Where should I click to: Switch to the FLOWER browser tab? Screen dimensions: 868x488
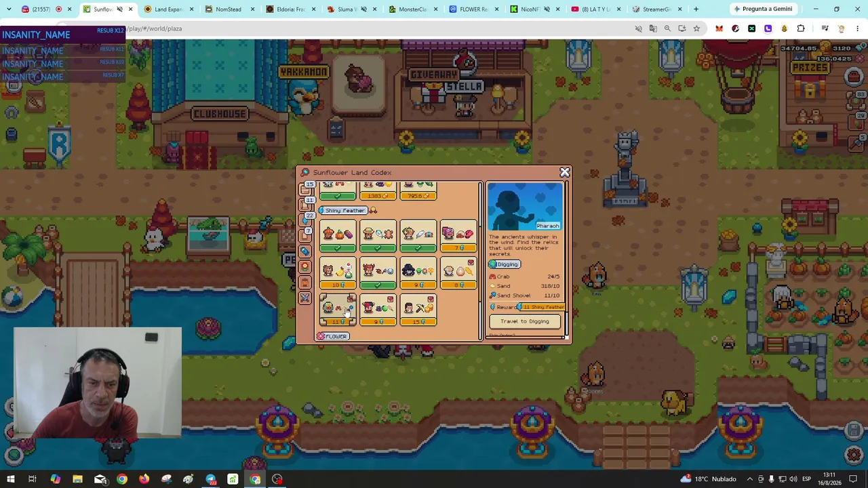473,9
